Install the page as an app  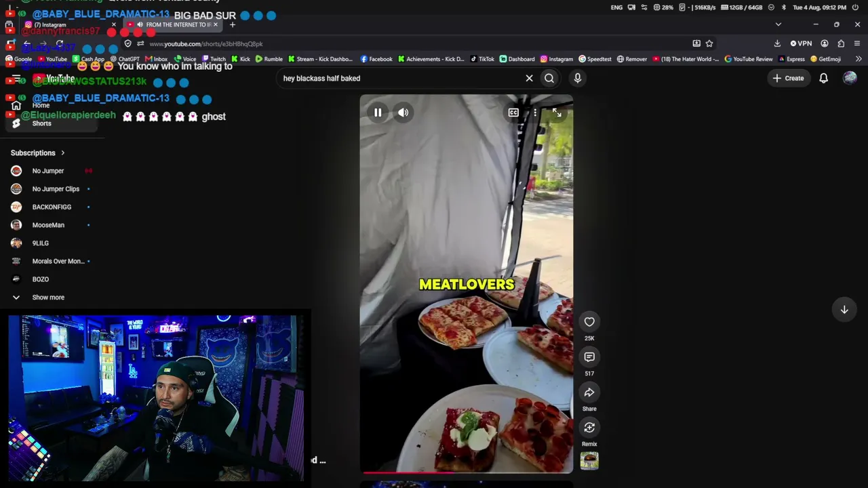[x=696, y=43]
